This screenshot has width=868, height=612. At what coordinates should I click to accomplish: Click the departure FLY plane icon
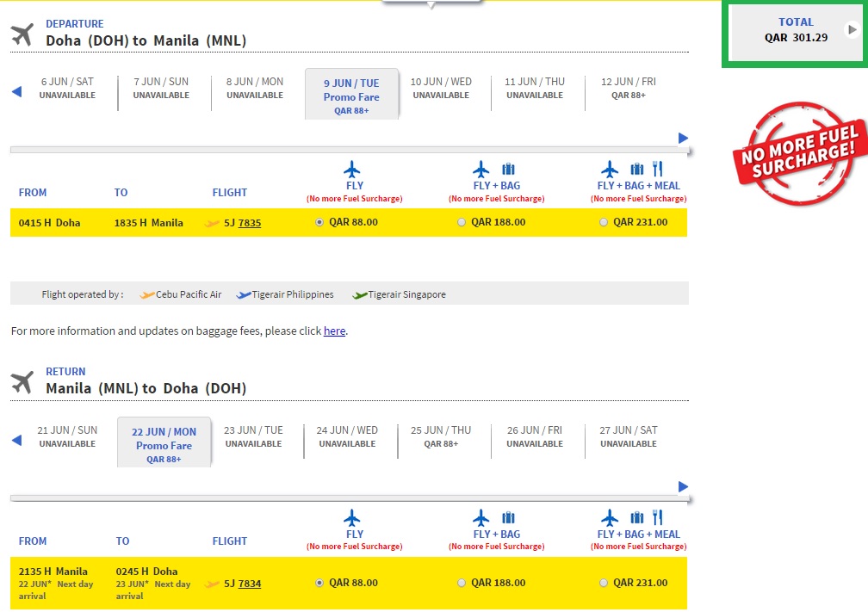pyautogui.click(x=352, y=169)
